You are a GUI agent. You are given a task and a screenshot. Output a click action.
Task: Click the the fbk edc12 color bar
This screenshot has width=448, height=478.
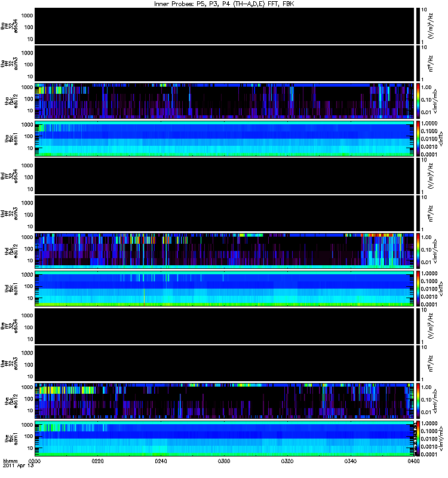point(419,401)
